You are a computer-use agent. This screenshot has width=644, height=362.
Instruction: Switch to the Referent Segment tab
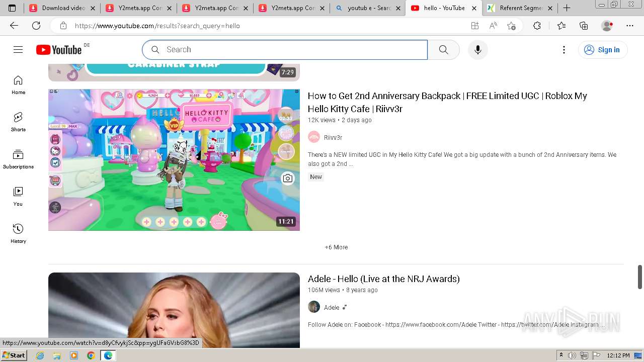pos(520,8)
